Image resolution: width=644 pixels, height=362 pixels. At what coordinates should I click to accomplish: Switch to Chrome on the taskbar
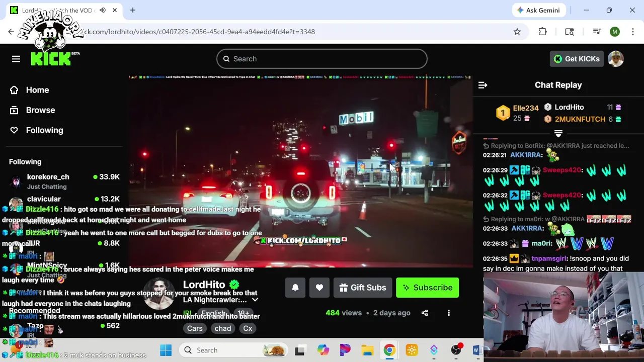point(389,350)
